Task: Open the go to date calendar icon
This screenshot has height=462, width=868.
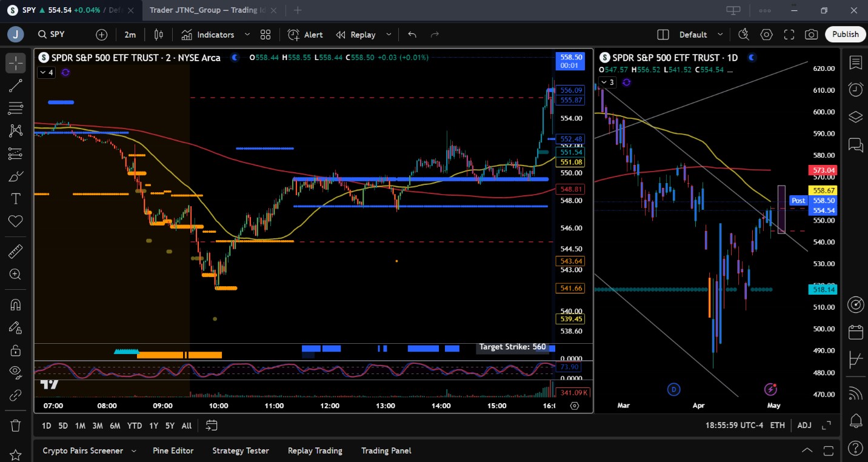Action: [212, 426]
